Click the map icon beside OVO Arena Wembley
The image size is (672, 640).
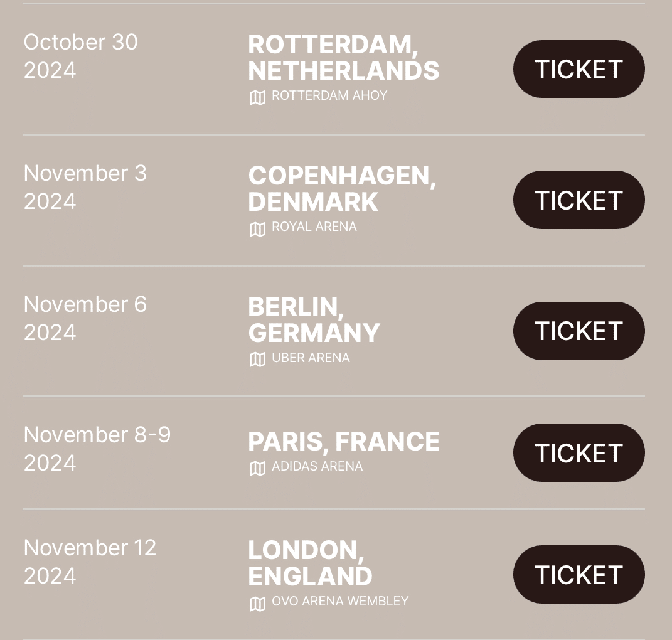[258, 604]
